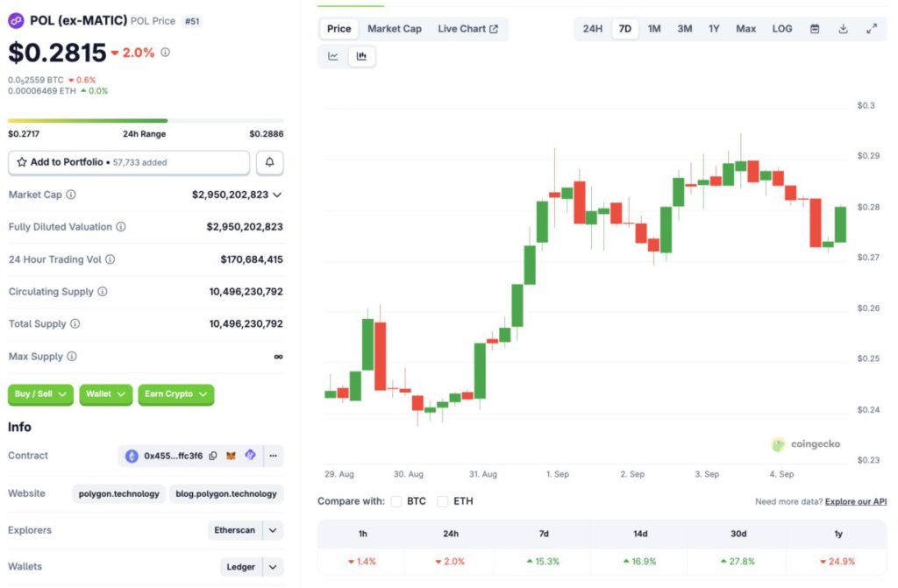Open the calendar date range picker
Viewport: 898px width, 588px height.
(x=815, y=29)
